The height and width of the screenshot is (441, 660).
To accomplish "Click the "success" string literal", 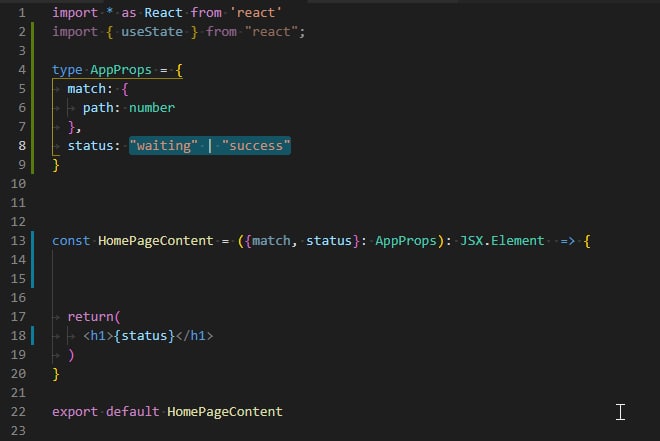I will 256,146.
